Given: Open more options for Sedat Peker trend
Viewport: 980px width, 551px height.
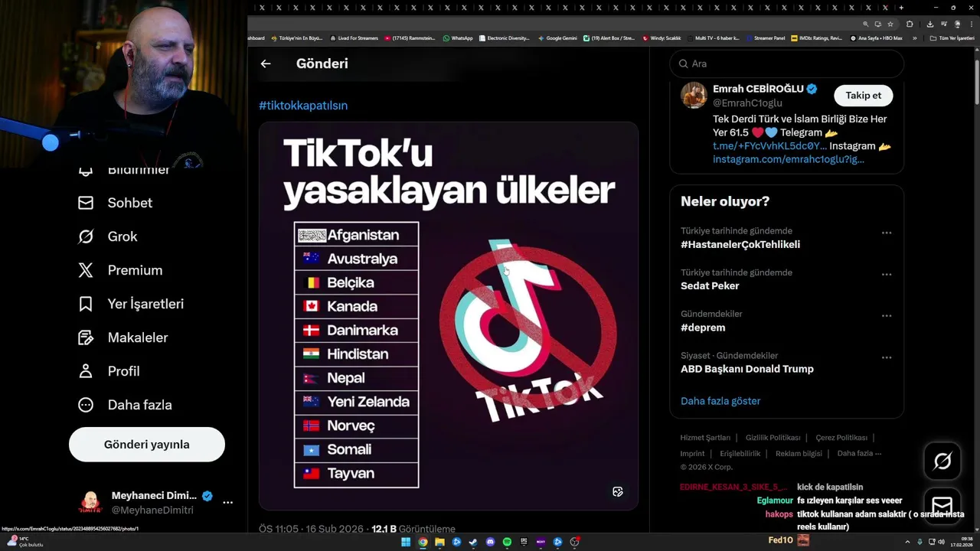Looking at the screenshot, I should tap(887, 274).
